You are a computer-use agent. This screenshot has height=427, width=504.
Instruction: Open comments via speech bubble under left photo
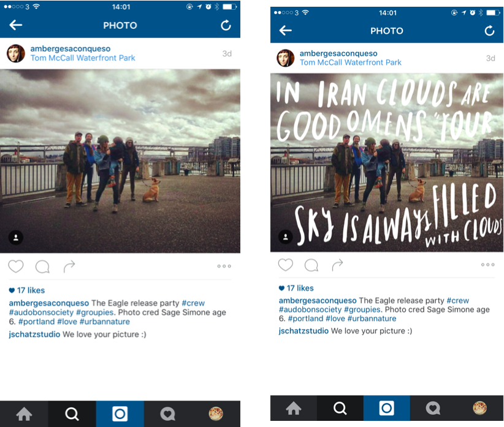pyautogui.click(x=42, y=266)
